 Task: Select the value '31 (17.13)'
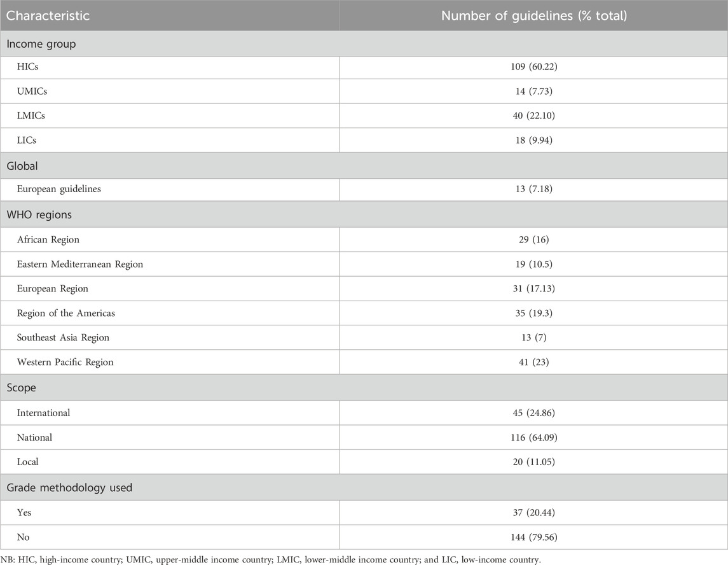click(x=534, y=288)
